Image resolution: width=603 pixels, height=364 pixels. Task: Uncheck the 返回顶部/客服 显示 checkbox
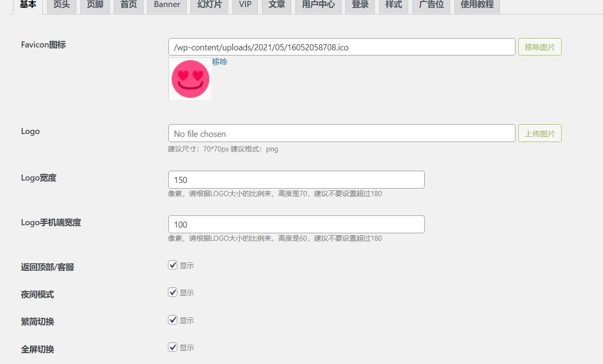[x=173, y=265]
